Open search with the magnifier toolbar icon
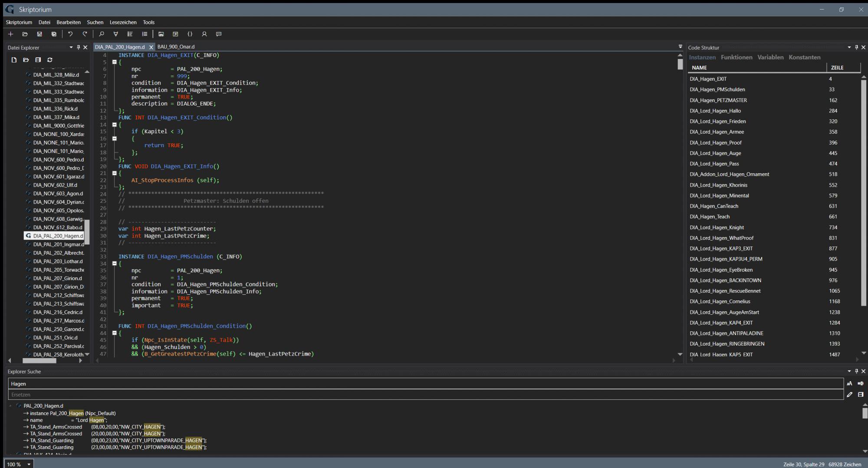This screenshot has width=868, height=468. 102,34
